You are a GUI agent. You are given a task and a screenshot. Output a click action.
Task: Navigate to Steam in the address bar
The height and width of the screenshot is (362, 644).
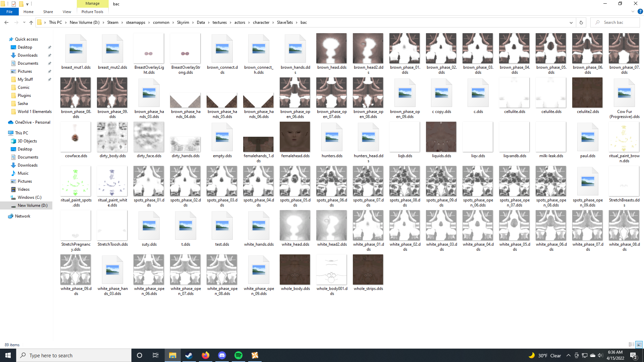pyautogui.click(x=113, y=22)
